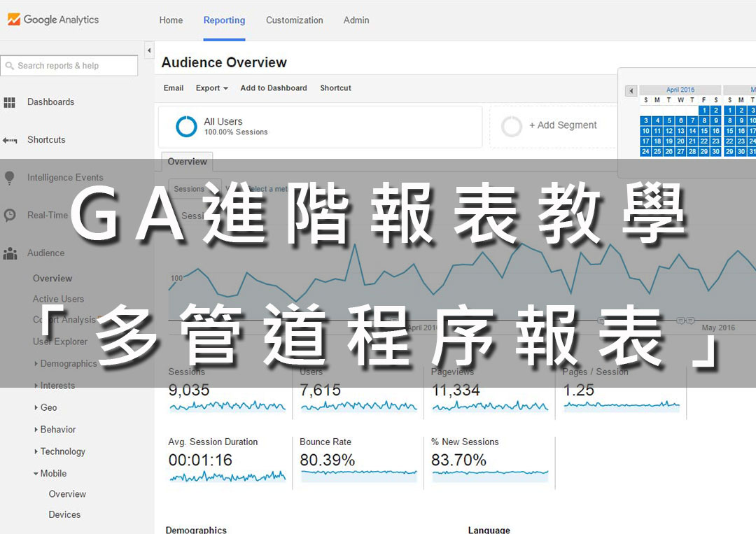The height and width of the screenshot is (534, 756).
Task: Go to the Admin tab
Action: click(x=356, y=20)
